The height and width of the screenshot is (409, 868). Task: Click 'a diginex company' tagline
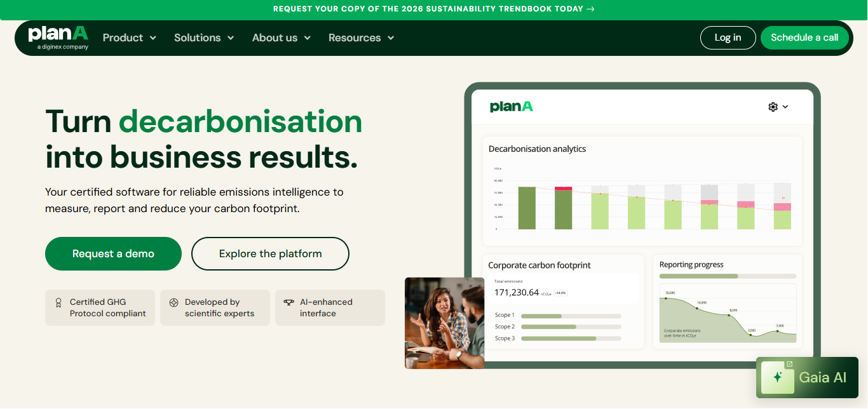(x=63, y=47)
